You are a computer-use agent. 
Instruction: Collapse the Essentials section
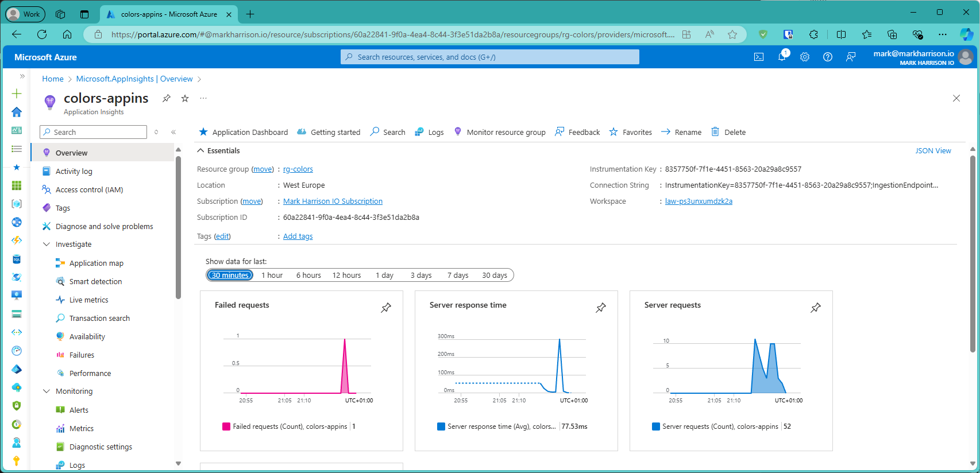pyautogui.click(x=201, y=150)
